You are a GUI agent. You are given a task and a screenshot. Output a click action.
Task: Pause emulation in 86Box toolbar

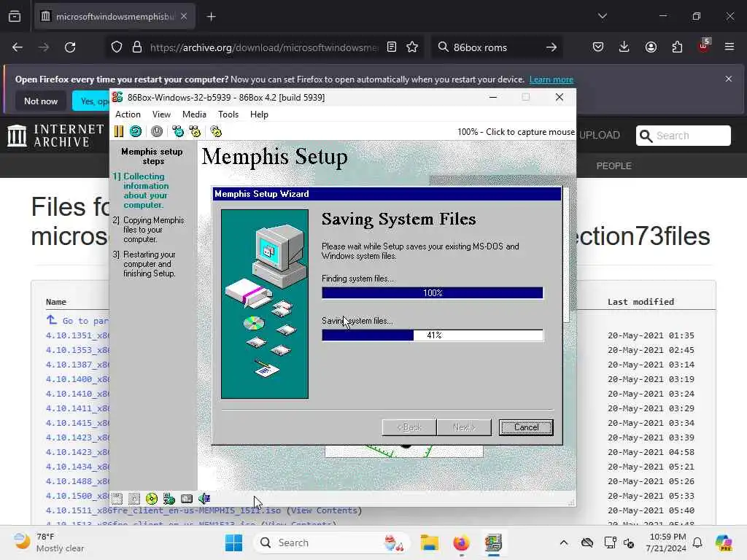click(119, 131)
